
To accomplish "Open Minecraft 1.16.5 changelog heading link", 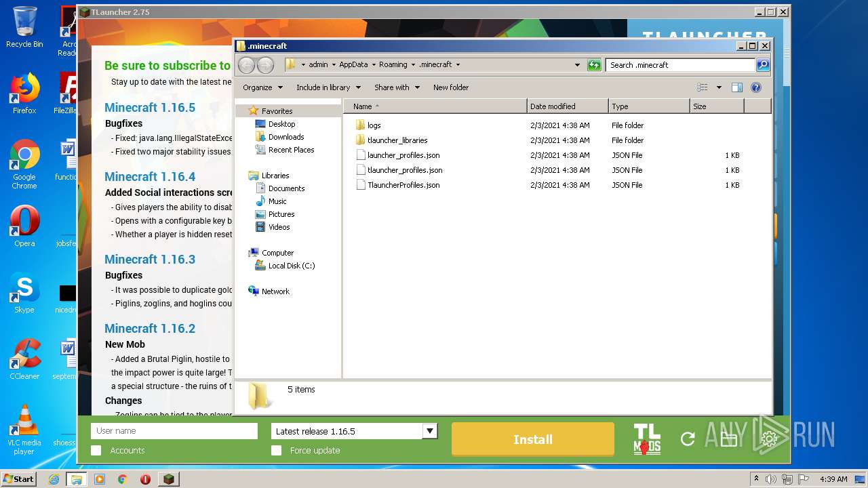I will pos(150,108).
